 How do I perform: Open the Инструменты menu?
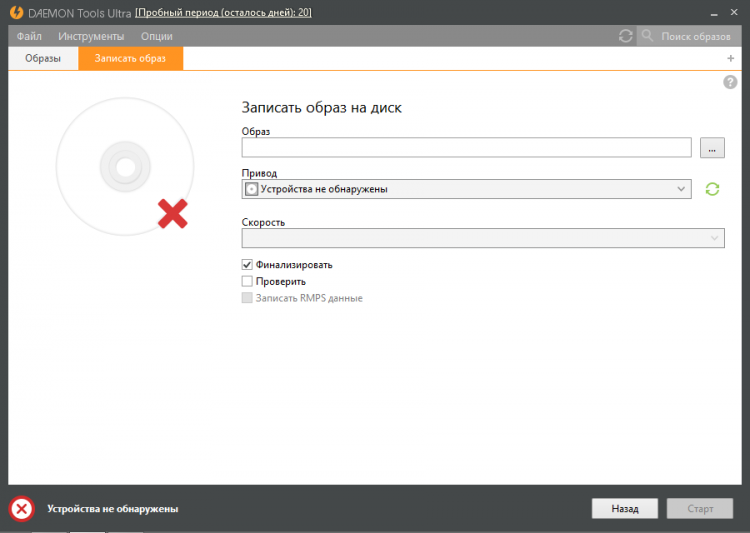(91, 36)
